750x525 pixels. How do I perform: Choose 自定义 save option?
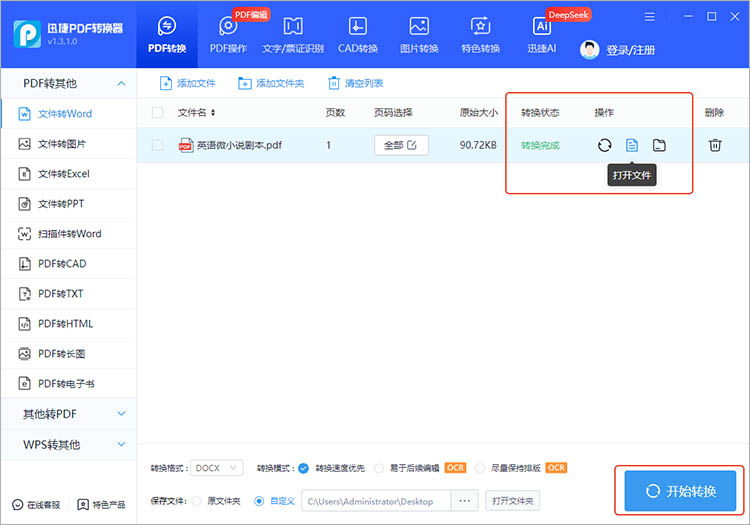click(259, 501)
